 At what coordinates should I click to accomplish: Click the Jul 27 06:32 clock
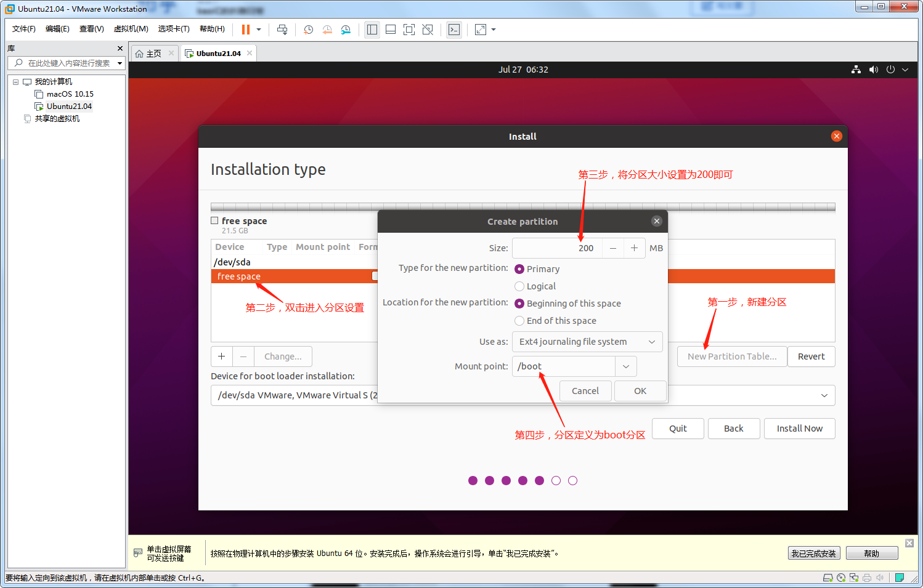523,70
